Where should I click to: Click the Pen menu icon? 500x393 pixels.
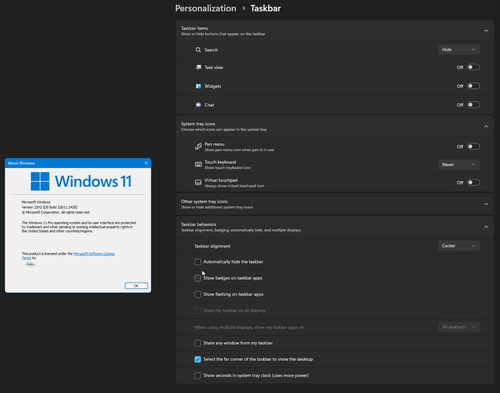coord(198,146)
